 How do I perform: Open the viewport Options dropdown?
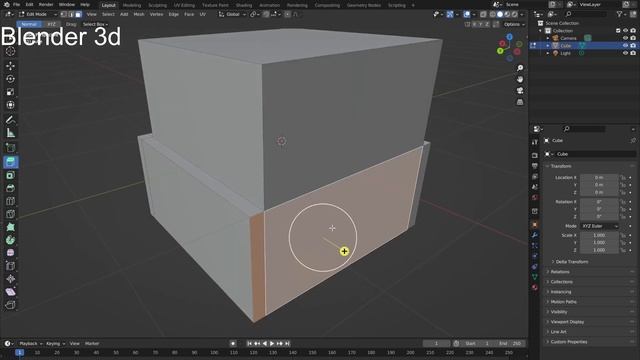tap(513, 24)
